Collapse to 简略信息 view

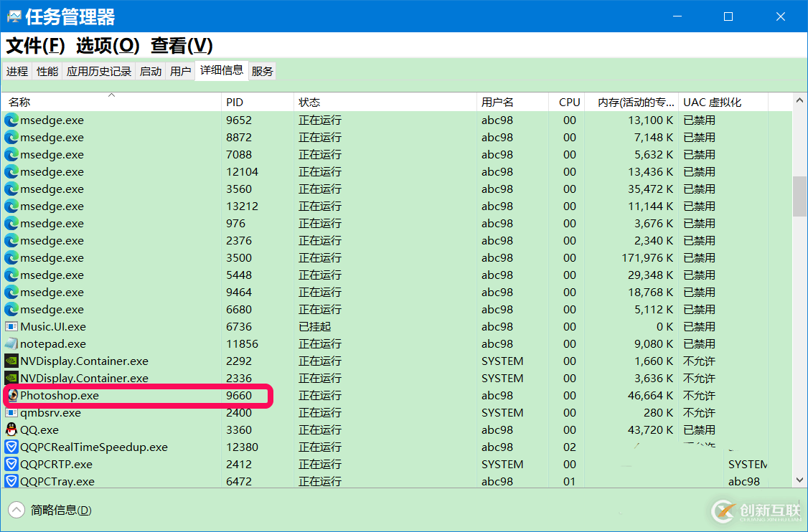tap(52, 510)
